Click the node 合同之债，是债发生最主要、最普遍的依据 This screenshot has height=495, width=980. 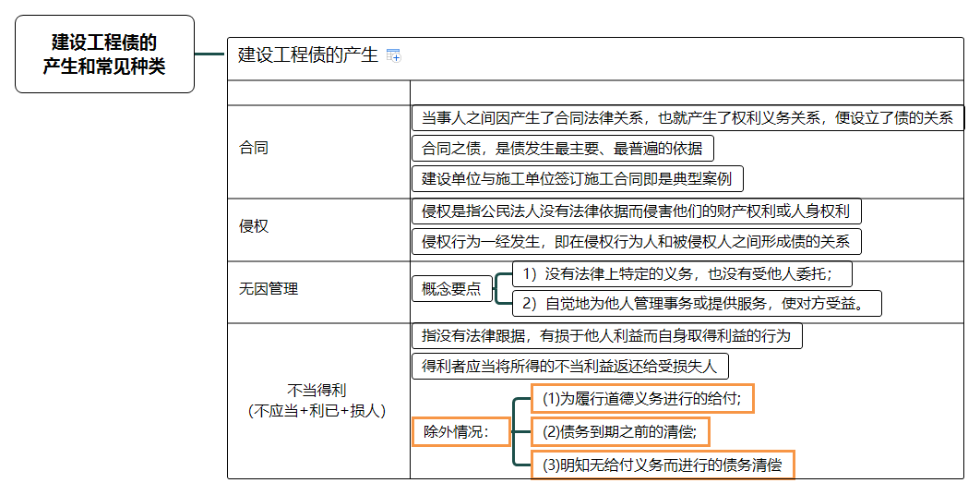tap(562, 149)
